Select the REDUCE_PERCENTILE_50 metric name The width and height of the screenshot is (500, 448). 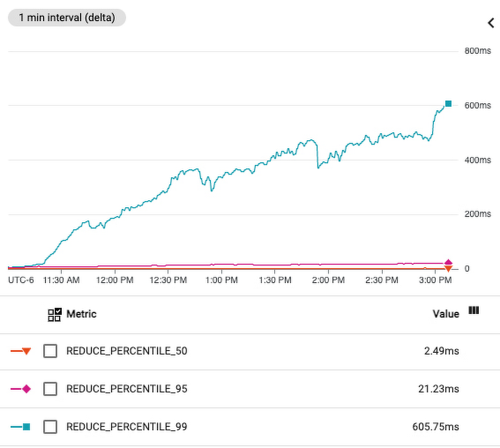(x=126, y=351)
